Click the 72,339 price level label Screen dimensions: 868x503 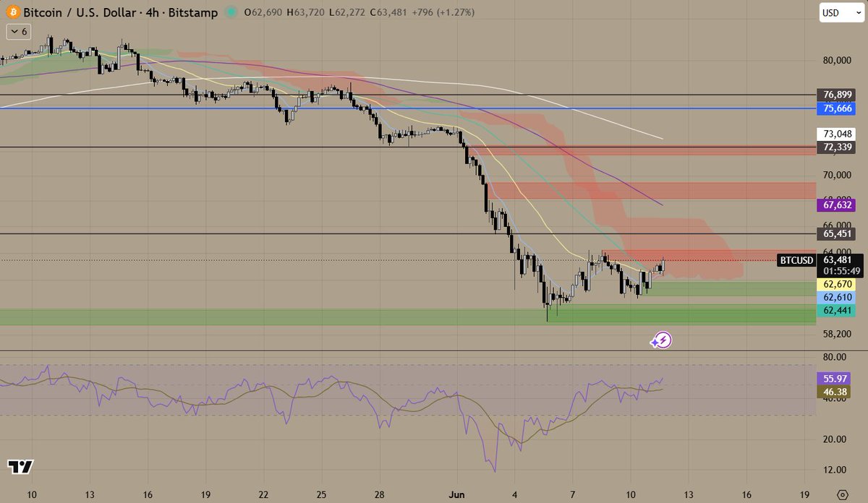[x=835, y=147]
